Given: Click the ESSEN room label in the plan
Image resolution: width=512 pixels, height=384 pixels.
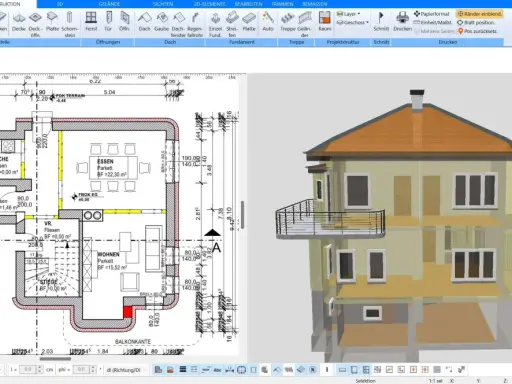Looking at the screenshot, I should 105,161.
